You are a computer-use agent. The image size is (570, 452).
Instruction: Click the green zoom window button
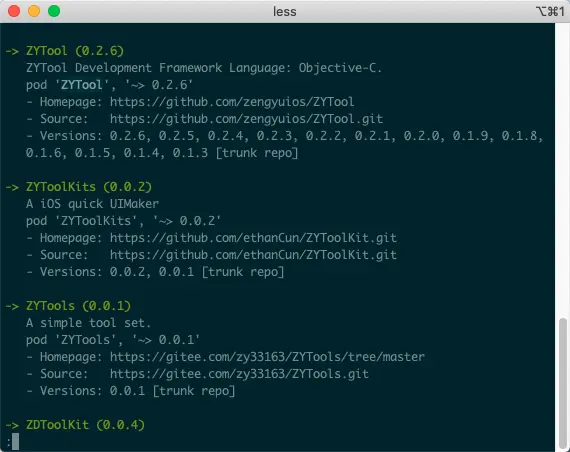pyautogui.click(x=54, y=11)
